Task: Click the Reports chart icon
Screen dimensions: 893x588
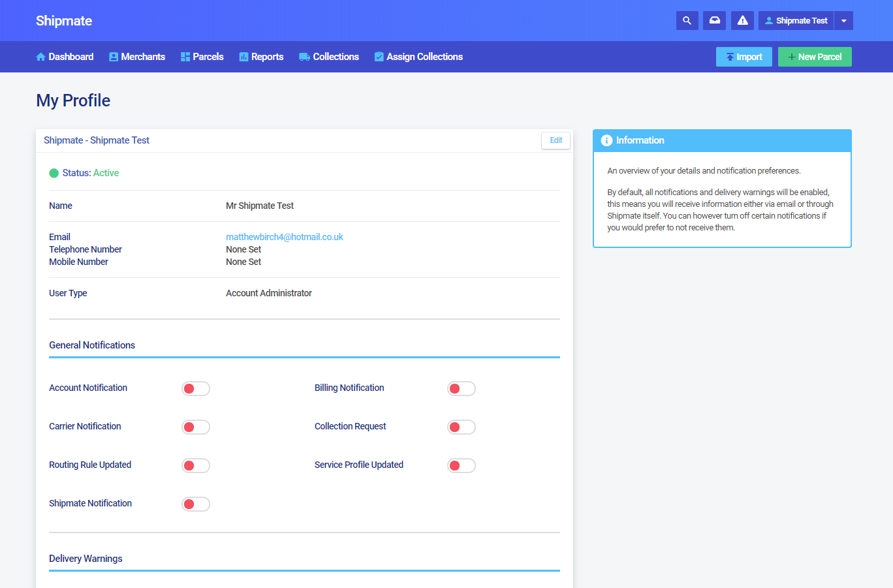Action: point(243,57)
